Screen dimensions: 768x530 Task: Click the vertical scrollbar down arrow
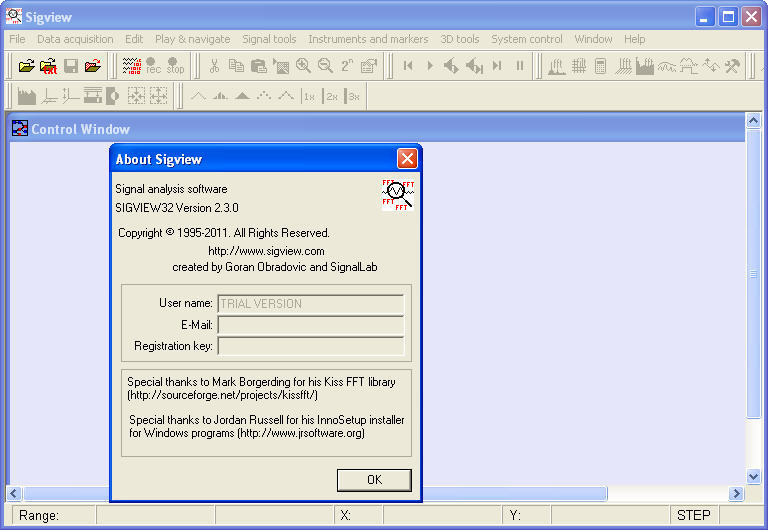tap(753, 476)
